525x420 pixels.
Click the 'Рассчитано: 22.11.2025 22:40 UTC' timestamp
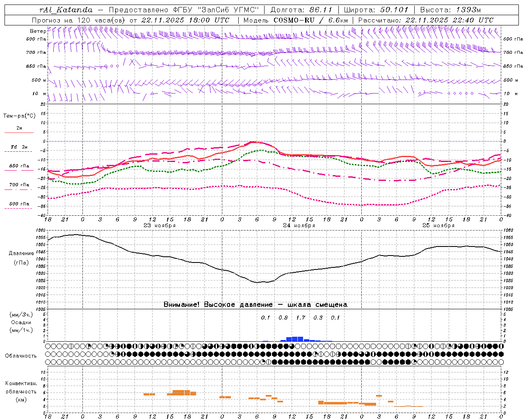[426, 20]
